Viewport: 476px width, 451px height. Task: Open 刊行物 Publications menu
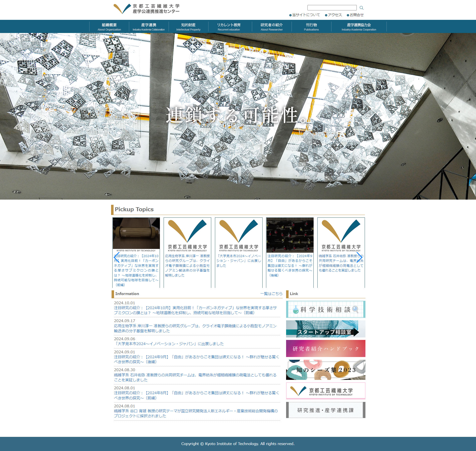pyautogui.click(x=311, y=27)
